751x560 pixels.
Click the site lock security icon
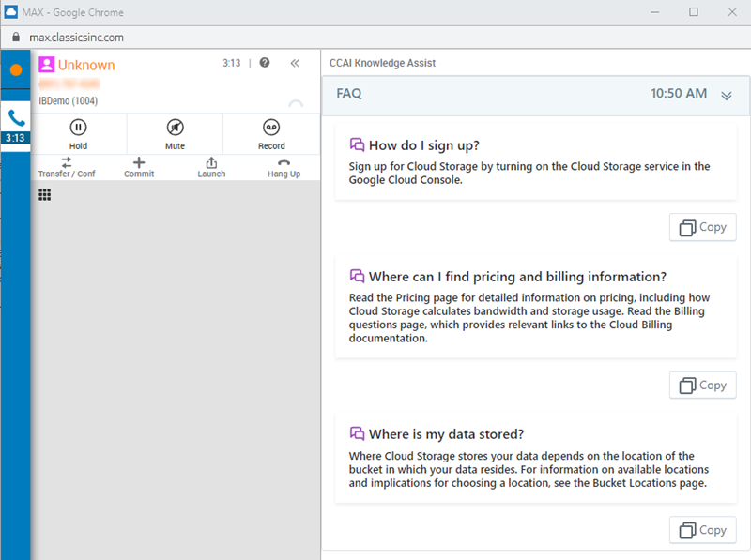click(16, 37)
